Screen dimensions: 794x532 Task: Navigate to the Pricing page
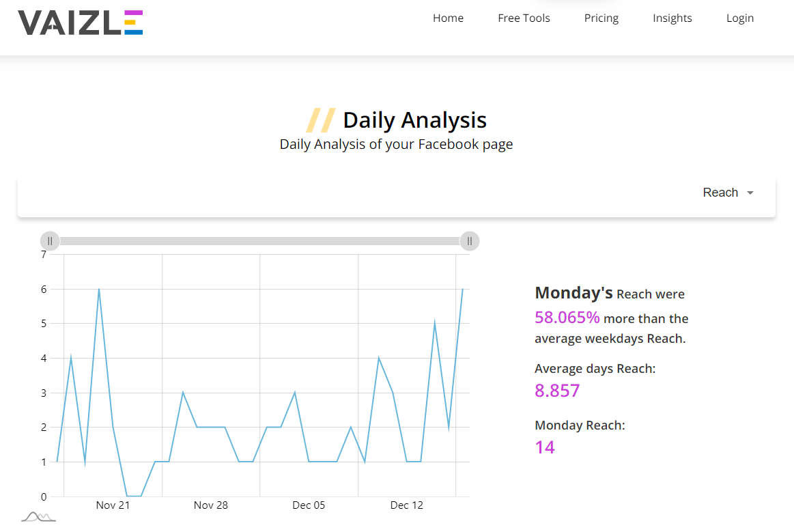click(x=601, y=18)
